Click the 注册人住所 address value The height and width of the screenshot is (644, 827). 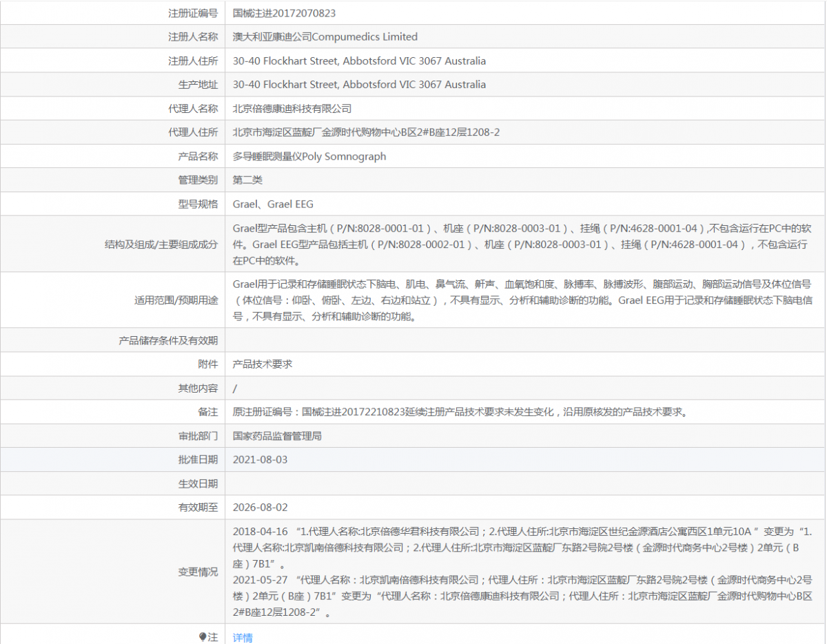pyautogui.click(x=359, y=61)
